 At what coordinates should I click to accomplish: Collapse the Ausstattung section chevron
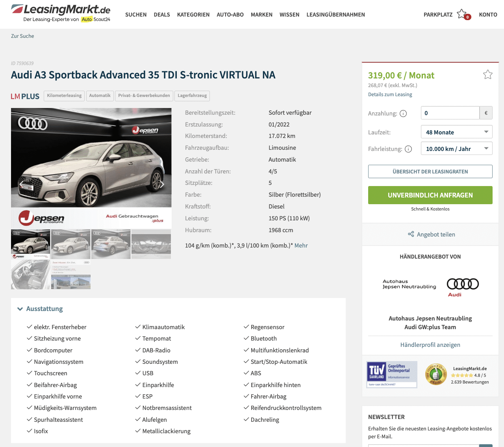tap(20, 309)
